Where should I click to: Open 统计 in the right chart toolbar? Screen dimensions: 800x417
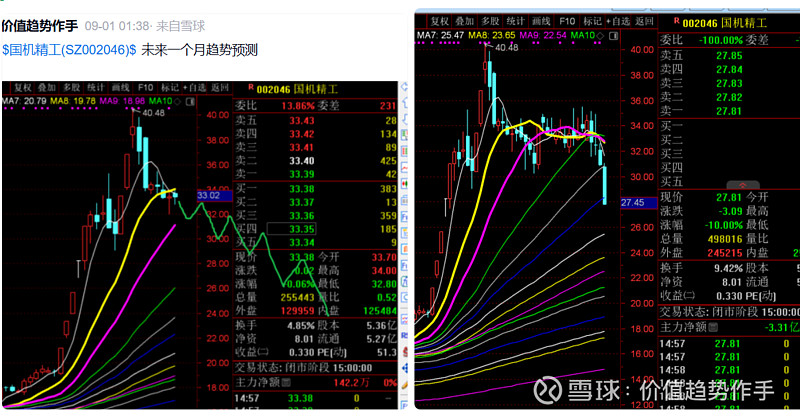(x=516, y=21)
